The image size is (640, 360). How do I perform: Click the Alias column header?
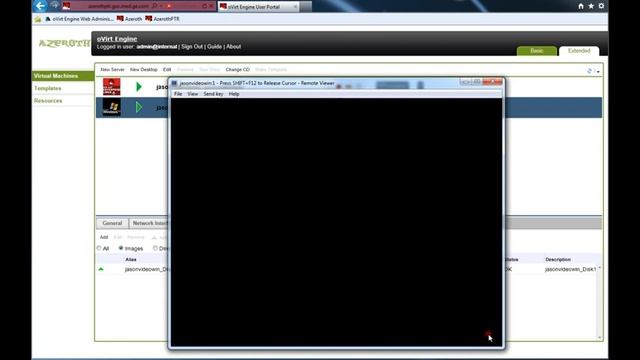[x=131, y=259]
